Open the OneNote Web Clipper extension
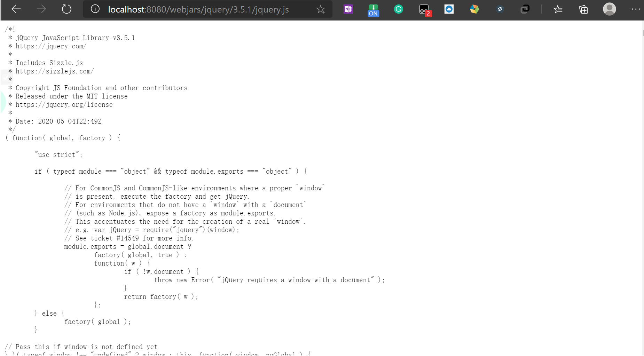 (348, 9)
